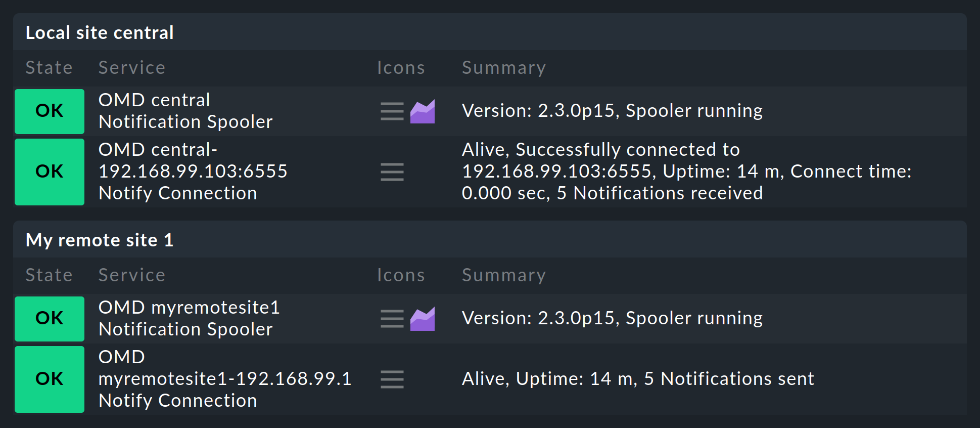Image resolution: width=980 pixels, height=428 pixels.
Task: Select the My remote site 1 section header
Action: tap(99, 240)
